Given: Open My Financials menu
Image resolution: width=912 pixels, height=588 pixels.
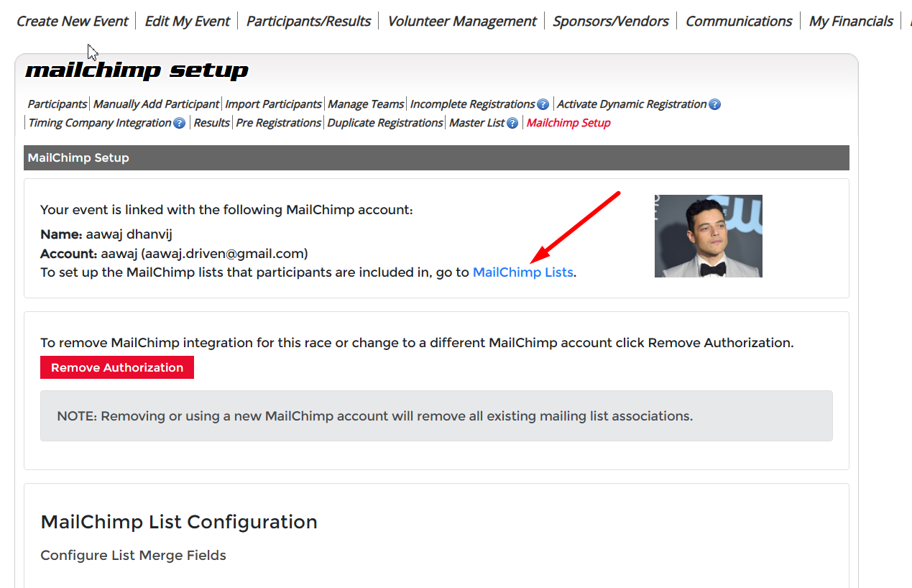Looking at the screenshot, I should pos(851,22).
